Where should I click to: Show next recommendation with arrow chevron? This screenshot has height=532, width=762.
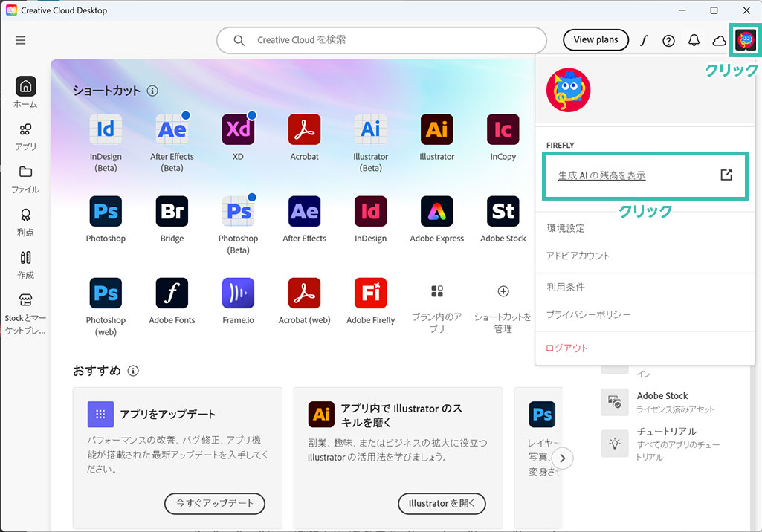[563, 458]
